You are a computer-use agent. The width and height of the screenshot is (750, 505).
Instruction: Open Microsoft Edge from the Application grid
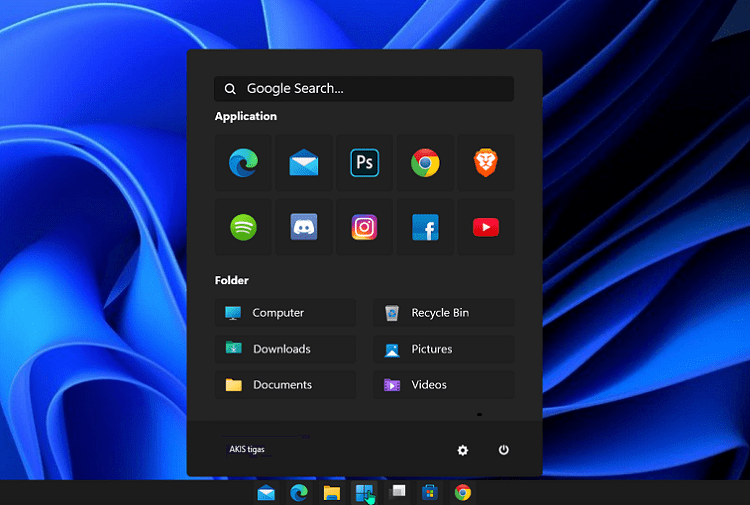tap(243, 163)
